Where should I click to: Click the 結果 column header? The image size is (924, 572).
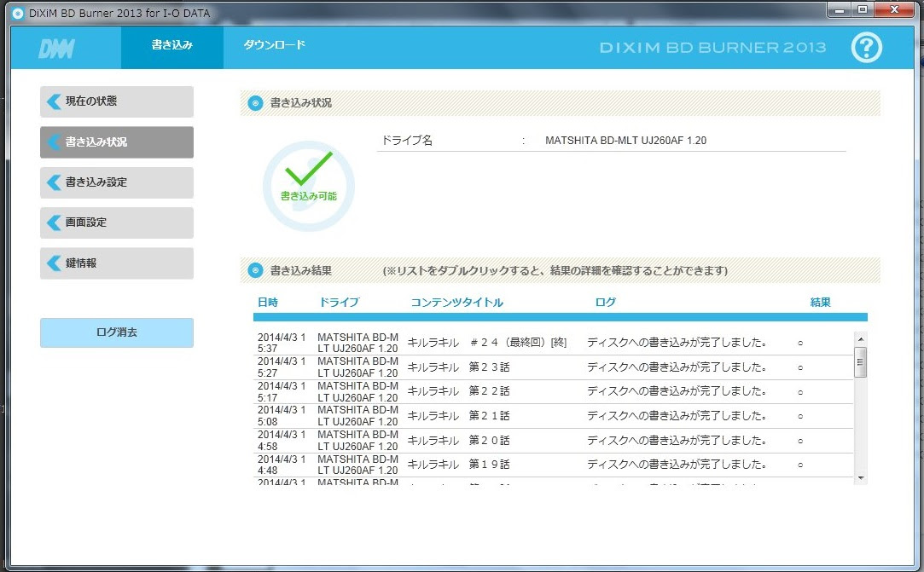point(820,303)
